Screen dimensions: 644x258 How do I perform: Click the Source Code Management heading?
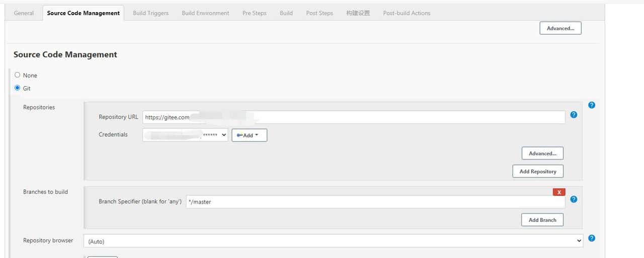(x=65, y=54)
